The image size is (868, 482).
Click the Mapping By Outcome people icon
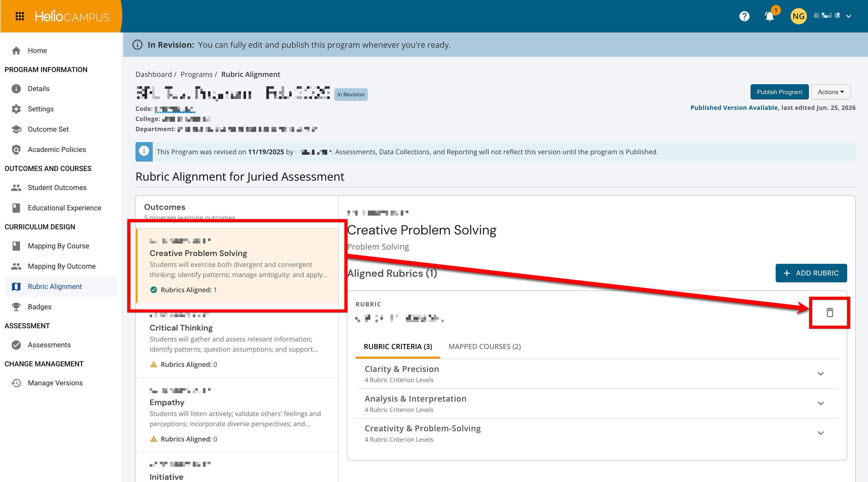(x=16, y=266)
